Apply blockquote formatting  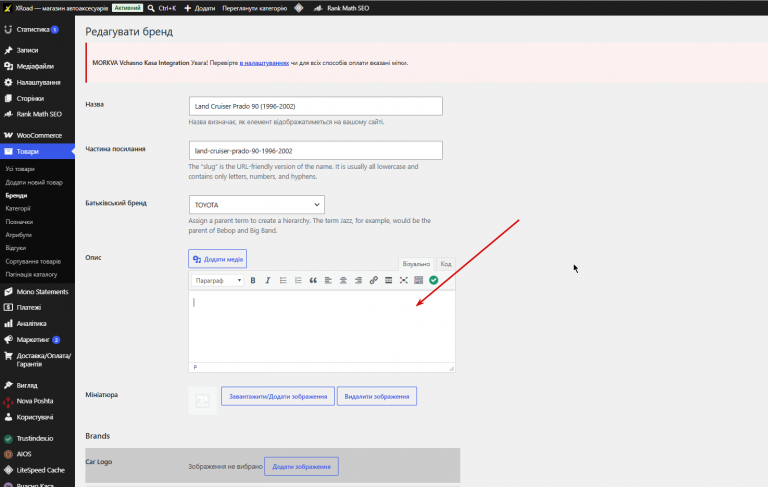(x=313, y=280)
